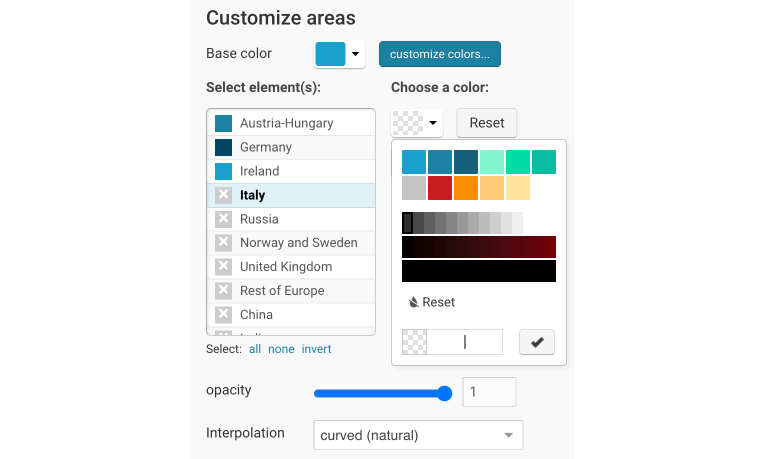The height and width of the screenshot is (459, 765).
Task: Select Norway and Sweden list item
Action: (x=298, y=243)
